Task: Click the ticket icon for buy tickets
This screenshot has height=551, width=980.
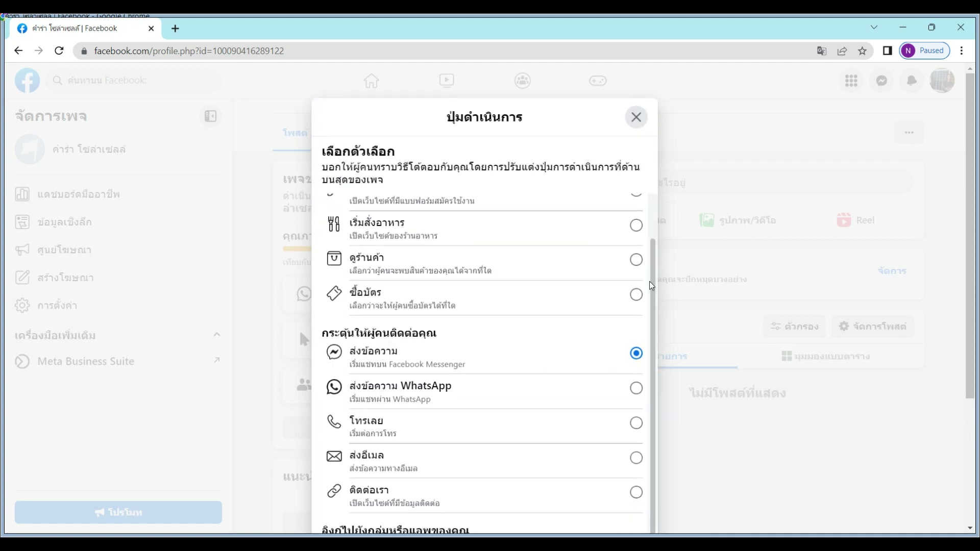Action: coord(334,293)
